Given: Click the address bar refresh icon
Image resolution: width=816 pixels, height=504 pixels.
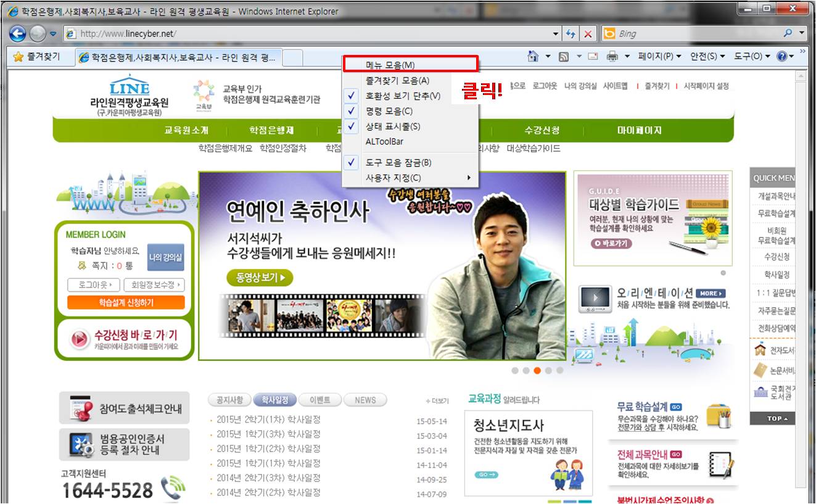Looking at the screenshot, I should point(571,34).
